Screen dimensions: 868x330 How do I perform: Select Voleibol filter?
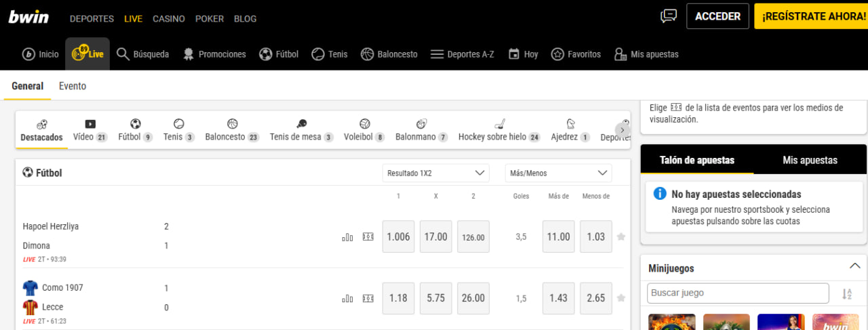365,131
